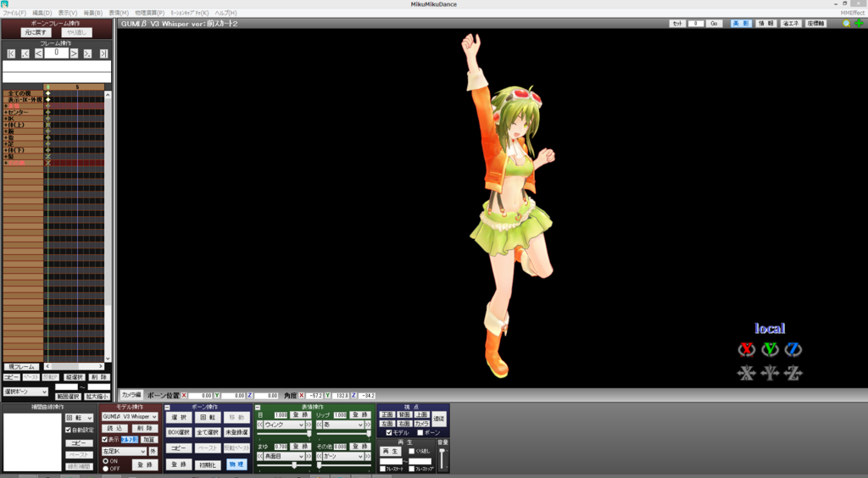
Task: Collapse the bone operation panel minus icon
Action: click(x=167, y=407)
